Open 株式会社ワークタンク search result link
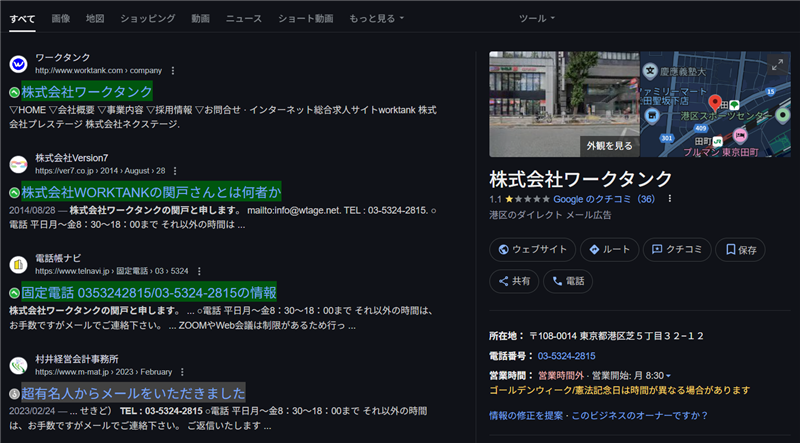Viewport: 800px width, 443px height. coord(87,92)
